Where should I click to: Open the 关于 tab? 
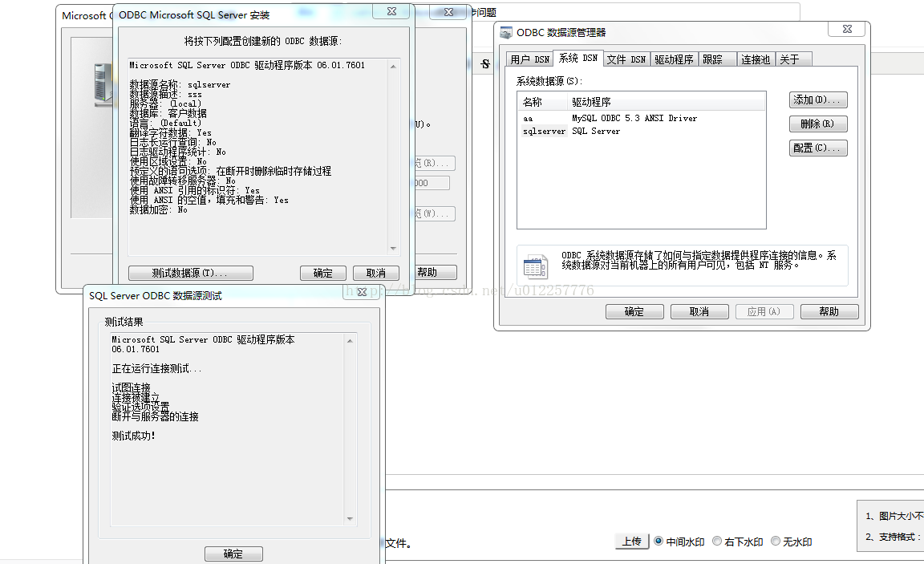(794, 59)
